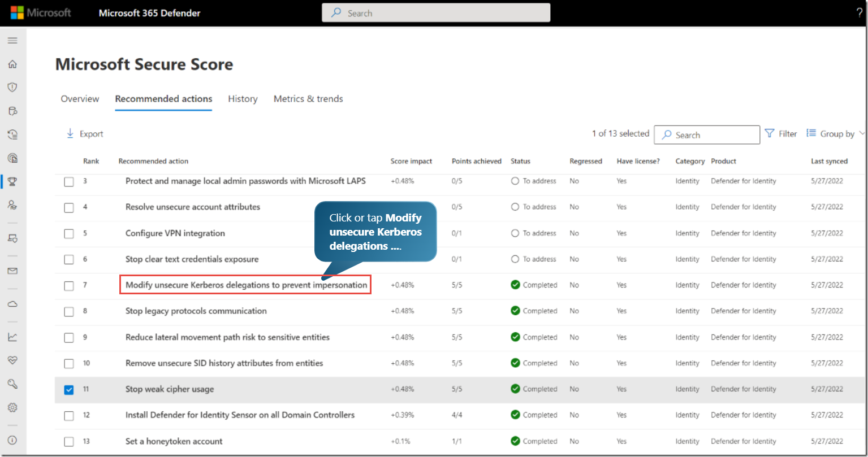
Task: Select checkbox for Resolve unsecure account attributes
Action: tap(69, 208)
